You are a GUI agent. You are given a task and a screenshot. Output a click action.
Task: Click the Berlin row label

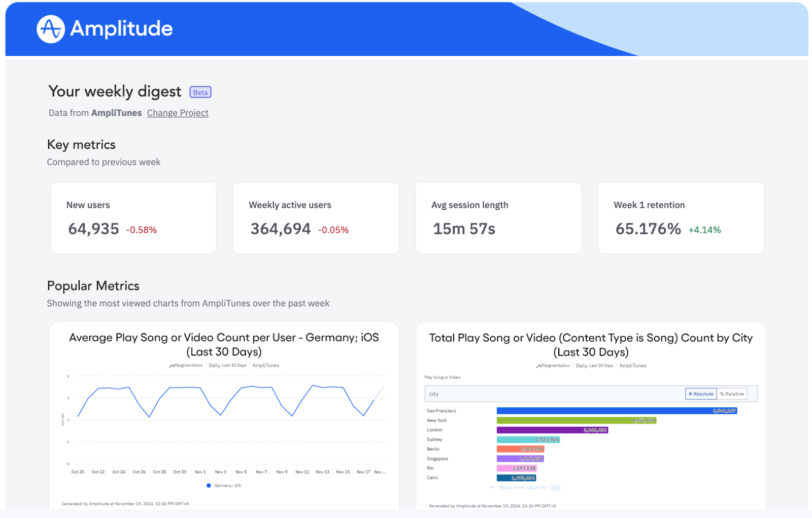click(x=433, y=449)
